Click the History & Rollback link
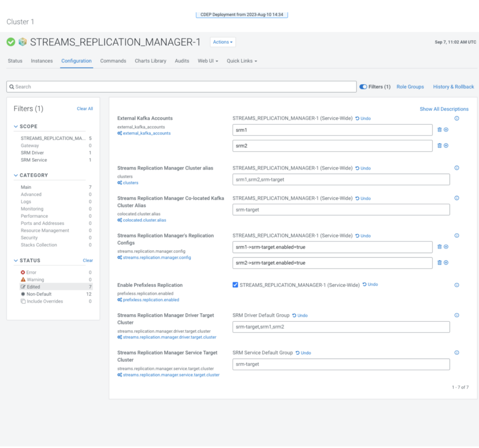479x448 pixels. point(453,87)
